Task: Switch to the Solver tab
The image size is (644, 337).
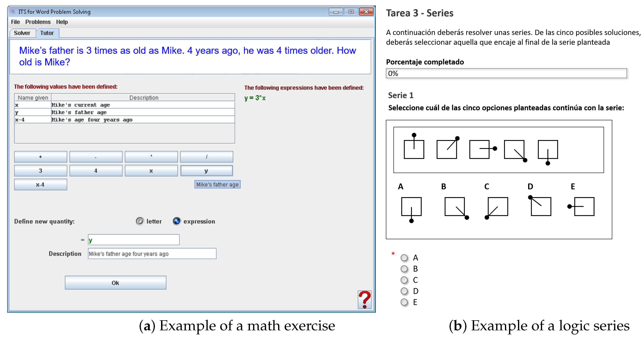Action: pos(22,33)
